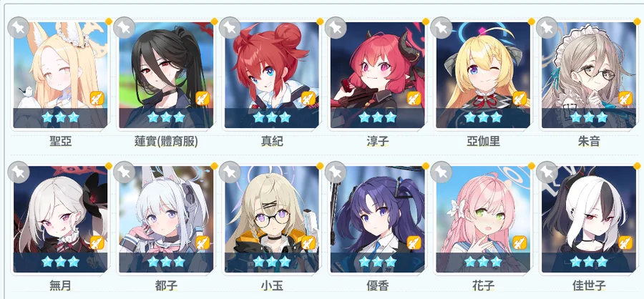Image resolution: width=644 pixels, height=299 pixels.
Task: Click the orange attack-type badge on 佳世子
Action: pos(625,242)
